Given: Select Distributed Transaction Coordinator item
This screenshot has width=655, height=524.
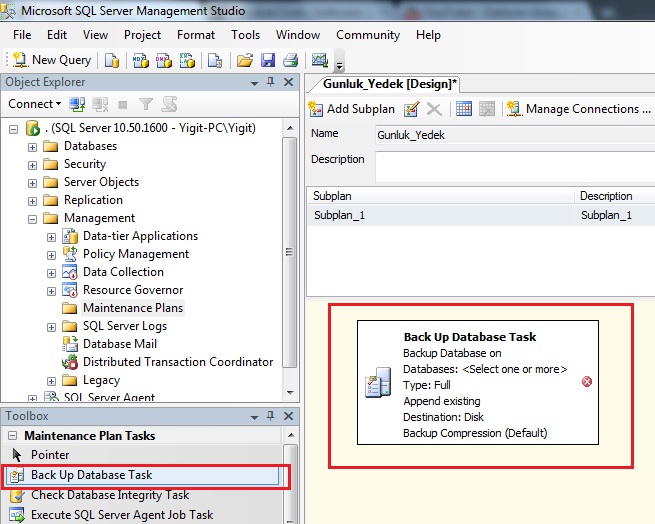Looking at the screenshot, I should click(x=178, y=362).
